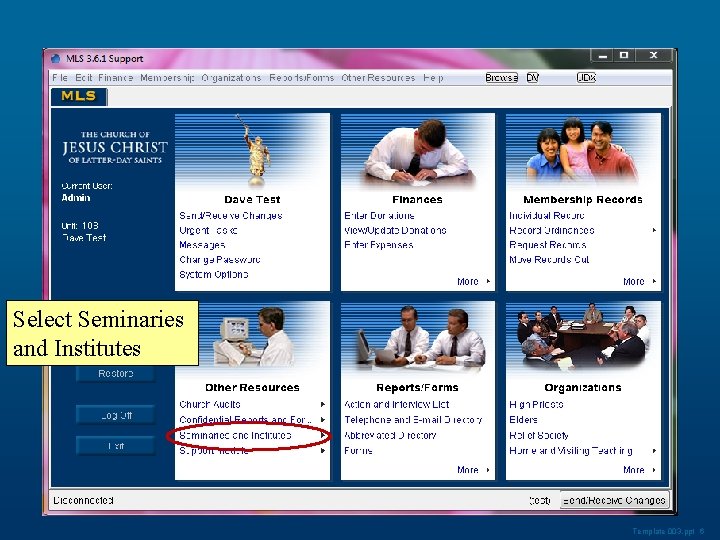Click the Restore button
Viewport: 720px width, 540px height.
tap(116, 373)
